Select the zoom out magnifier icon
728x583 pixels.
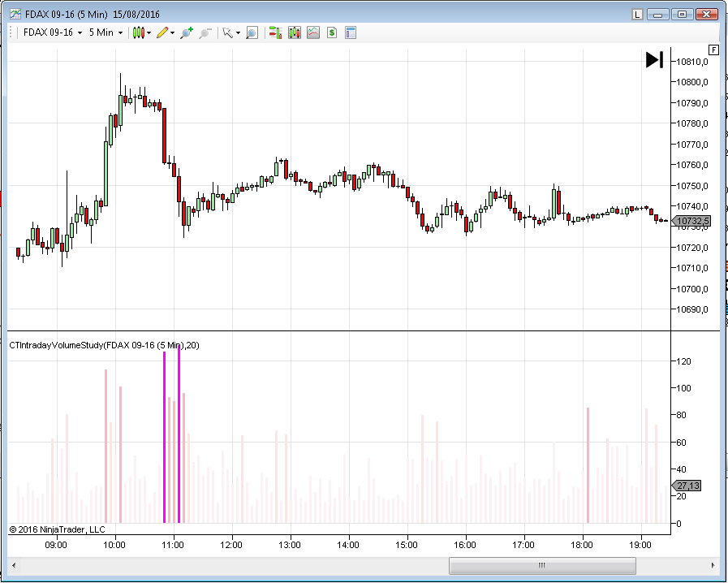coord(205,32)
